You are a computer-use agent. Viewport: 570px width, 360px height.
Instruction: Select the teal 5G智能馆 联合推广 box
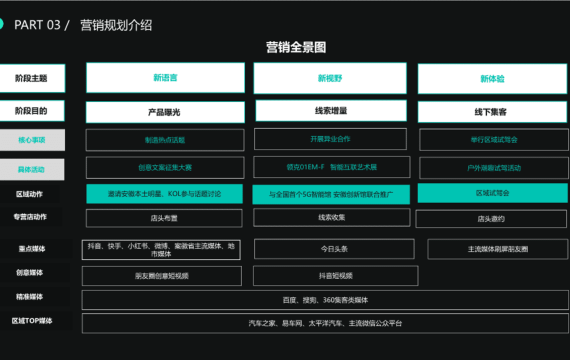coord(331,195)
